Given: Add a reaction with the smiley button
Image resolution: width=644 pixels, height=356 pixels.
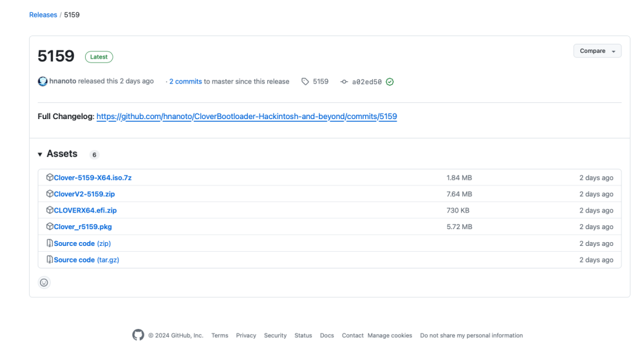Looking at the screenshot, I should click(44, 283).
